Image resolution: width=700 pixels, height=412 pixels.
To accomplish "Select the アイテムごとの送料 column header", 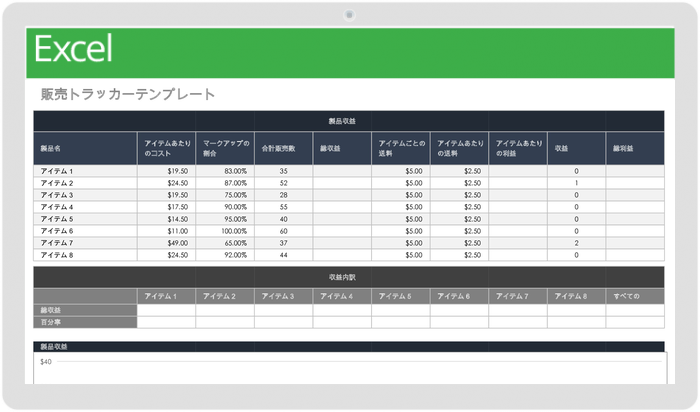I will coord(401,148).
